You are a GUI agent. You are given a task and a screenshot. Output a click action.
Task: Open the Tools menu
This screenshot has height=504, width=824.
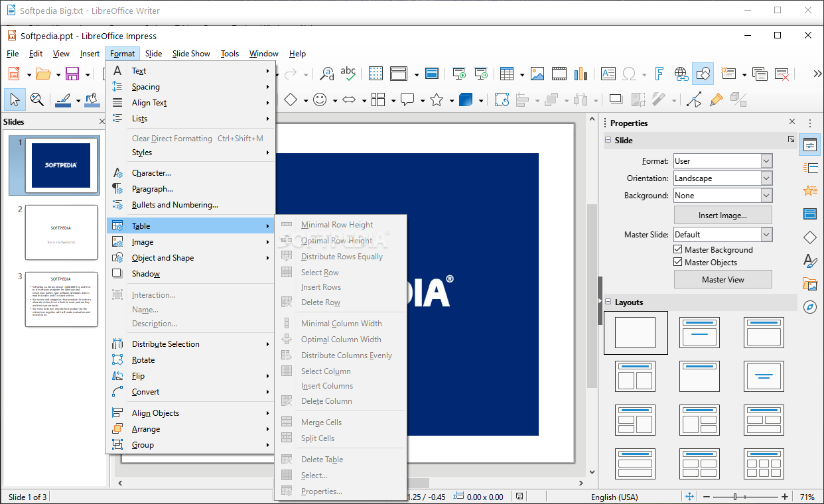click(x=230, y=54)
